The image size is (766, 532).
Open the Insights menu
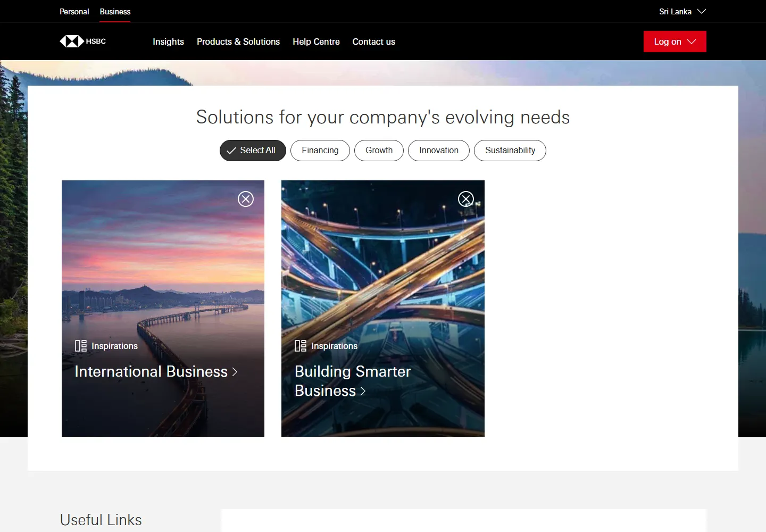(x=168, y=41)
